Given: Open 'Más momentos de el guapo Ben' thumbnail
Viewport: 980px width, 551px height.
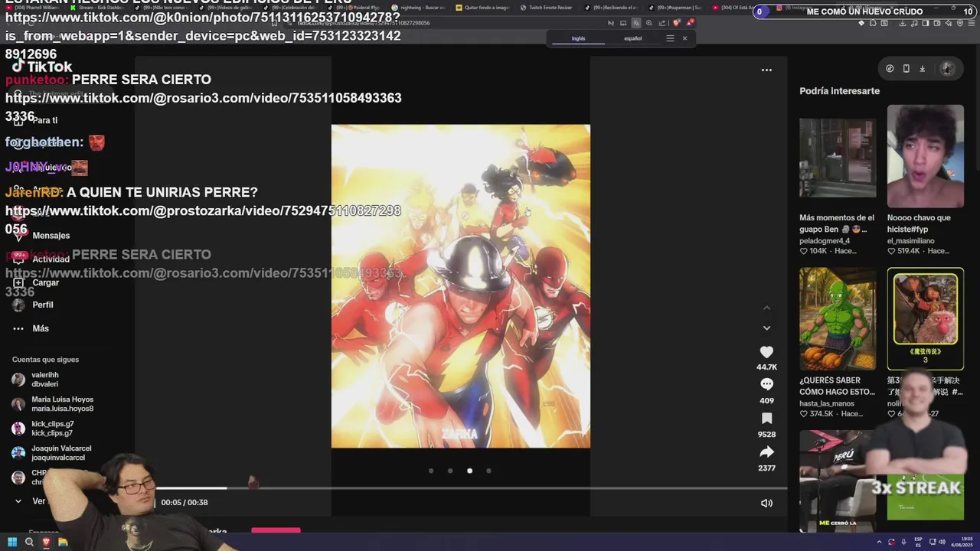Looking at the screenshot, I should coord(838,157).
